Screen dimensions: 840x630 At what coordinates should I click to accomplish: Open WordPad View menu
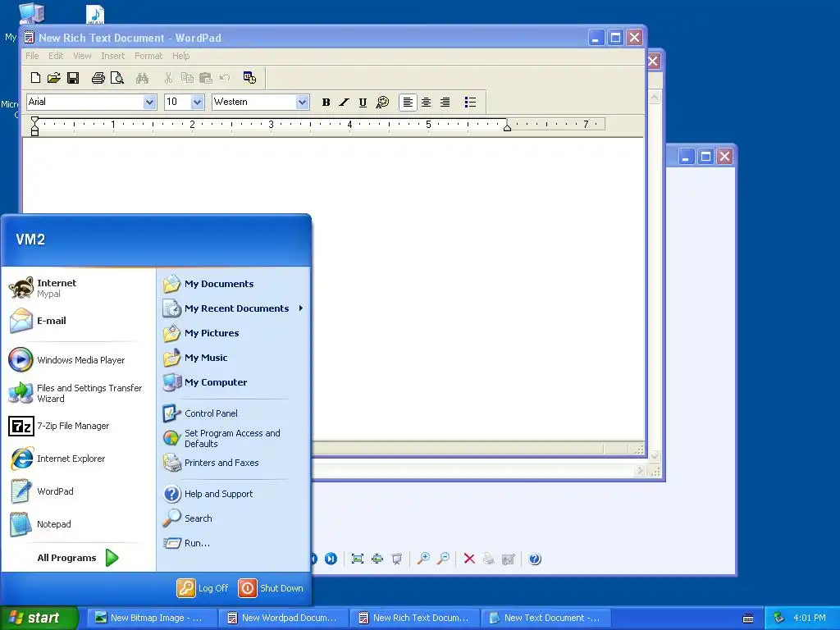pyautogui.click(x=82, y=56)
